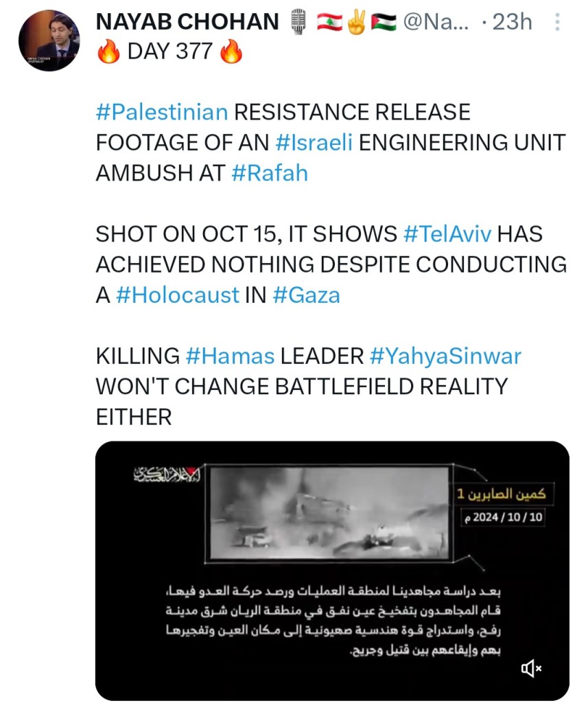
Task: Tap the #Hamas hashtag
Action: coord(230,356)
